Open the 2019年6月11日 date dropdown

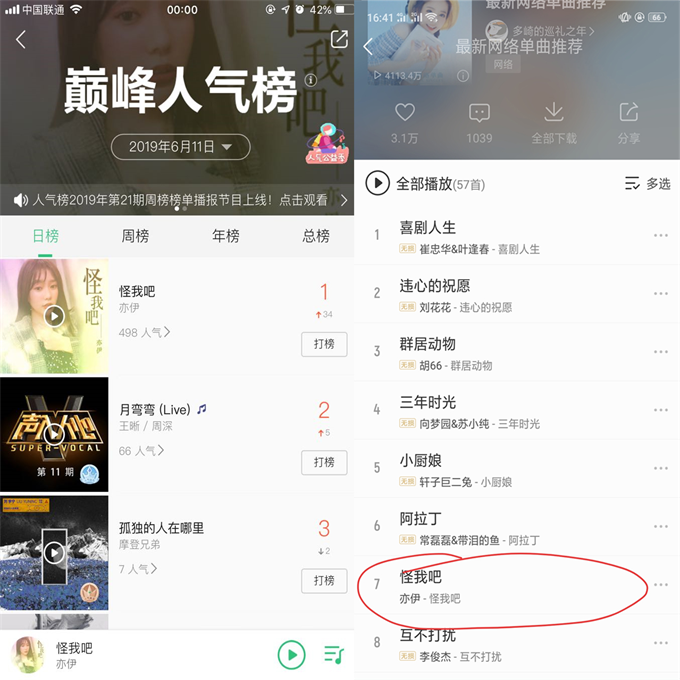(180, 147)
